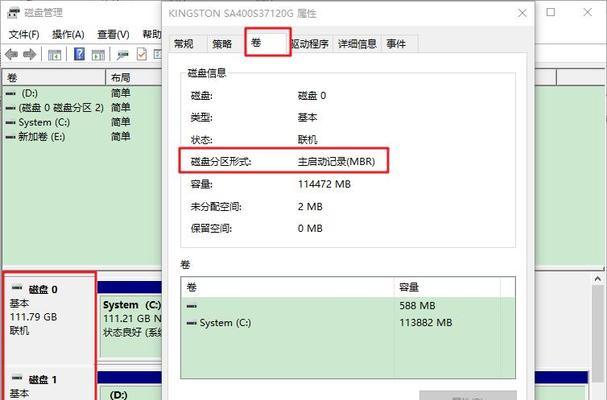
Task: Select the System (C:) row in volume list
Action: click(82, 122)
